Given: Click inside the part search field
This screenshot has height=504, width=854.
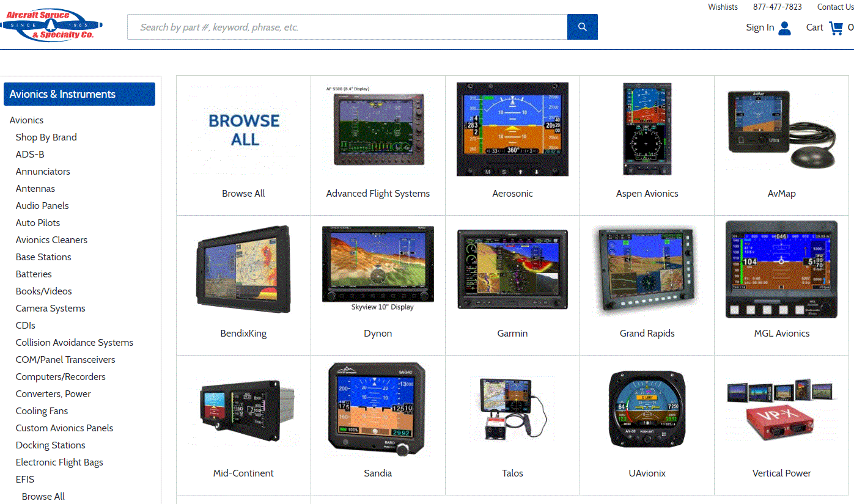Looking at the screenshot, I should (x=347, y=27).
